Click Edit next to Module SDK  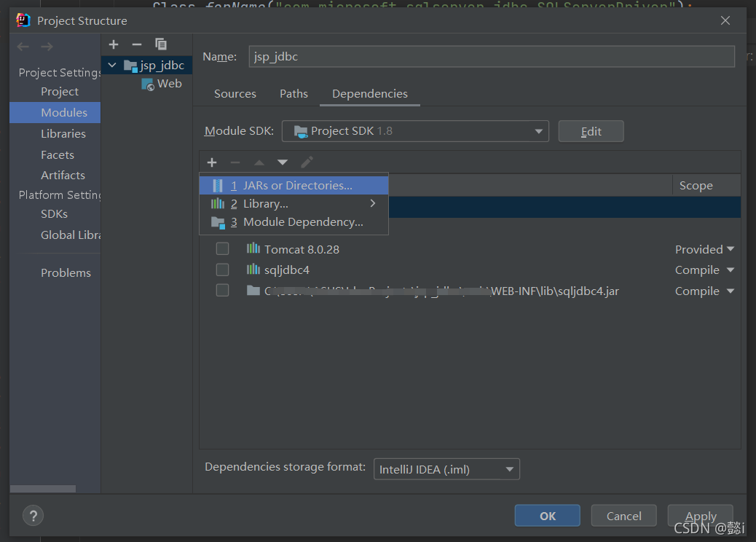click(x=591, y=131)
